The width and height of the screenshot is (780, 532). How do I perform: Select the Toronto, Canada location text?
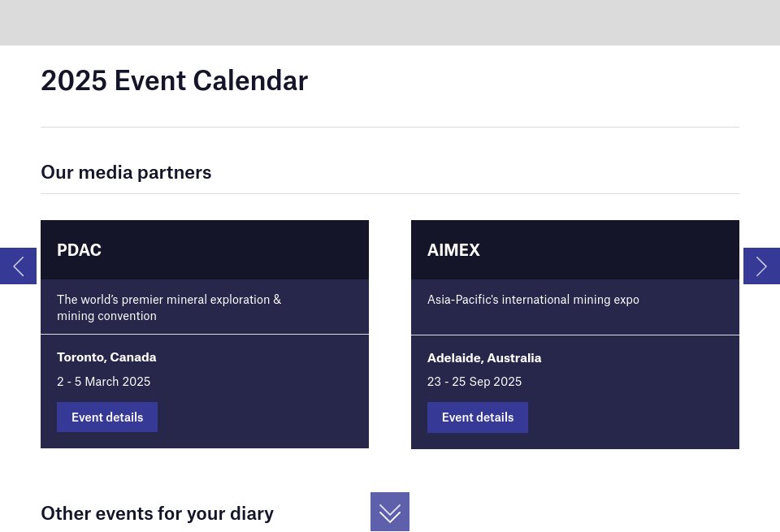pyautogui.click(x=106, y=357)
